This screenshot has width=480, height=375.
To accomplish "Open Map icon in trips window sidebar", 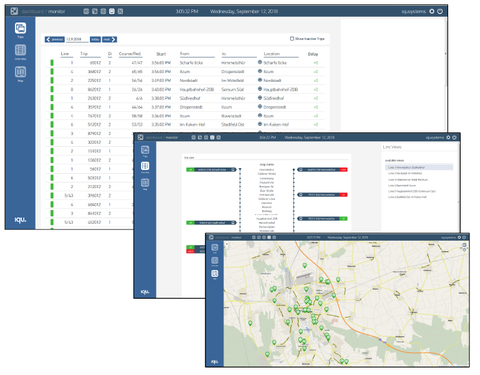I will (x=20, y=72).
